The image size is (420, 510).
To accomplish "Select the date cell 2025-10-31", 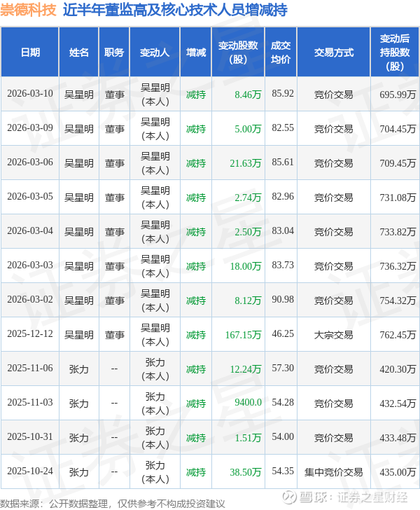I will [30, 437].
